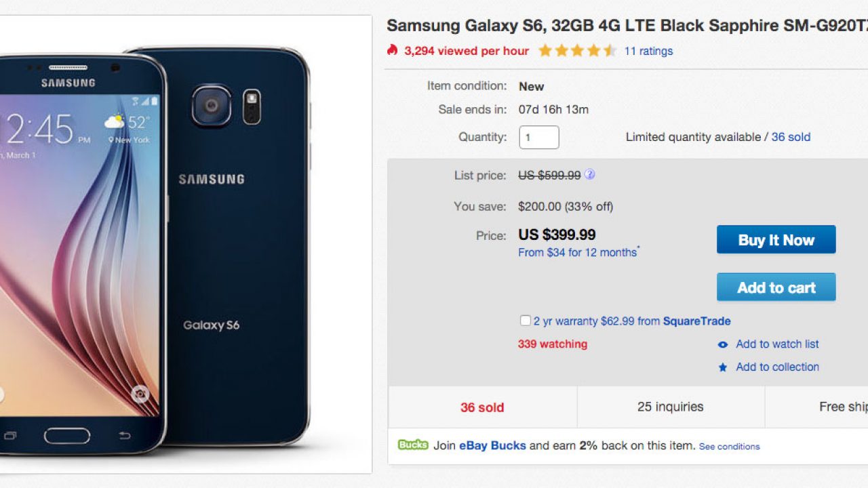This screenshot has width=868, height=488.
Task: Click the Quantity input field
Action: coord(539,137)
